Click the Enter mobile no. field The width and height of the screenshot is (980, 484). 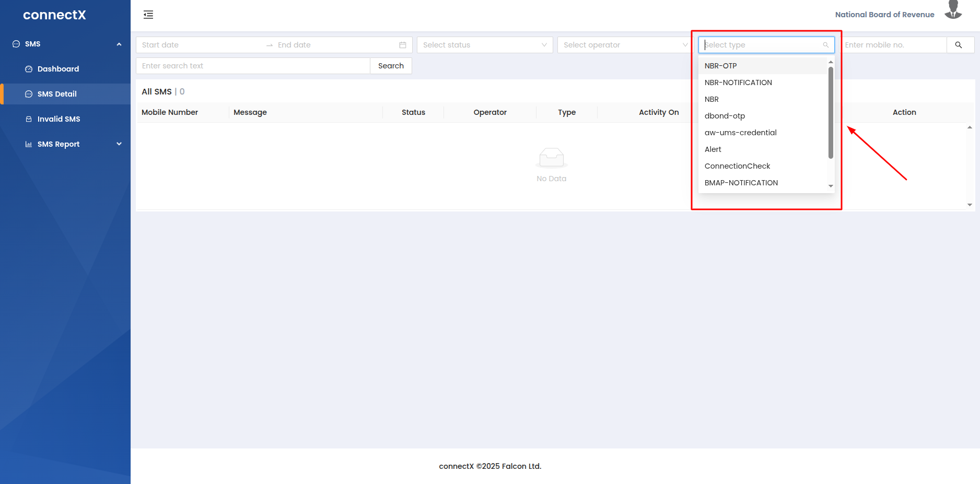coord(894,45)
